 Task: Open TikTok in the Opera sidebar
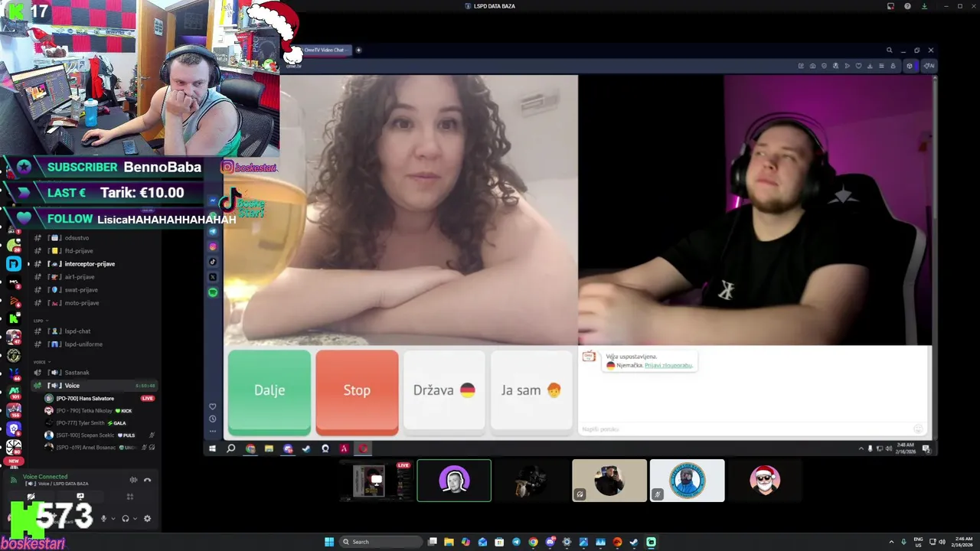(x=213, y=262)
